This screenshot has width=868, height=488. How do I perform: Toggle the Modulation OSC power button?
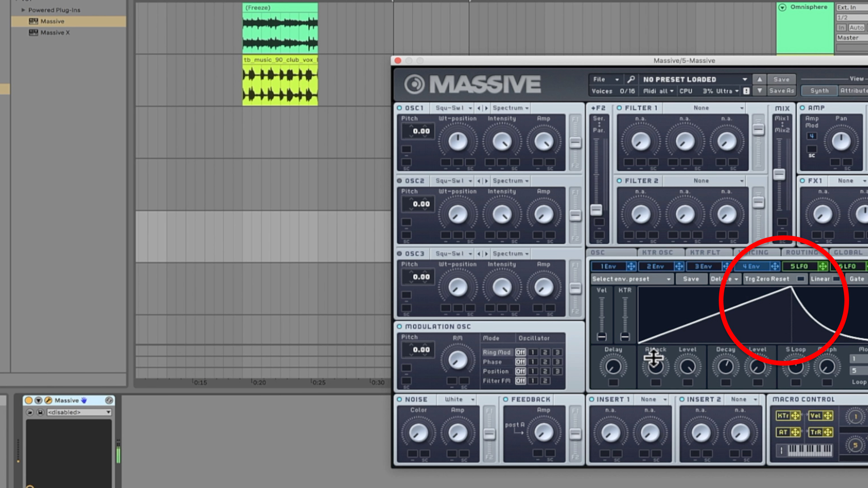[400, 327]
